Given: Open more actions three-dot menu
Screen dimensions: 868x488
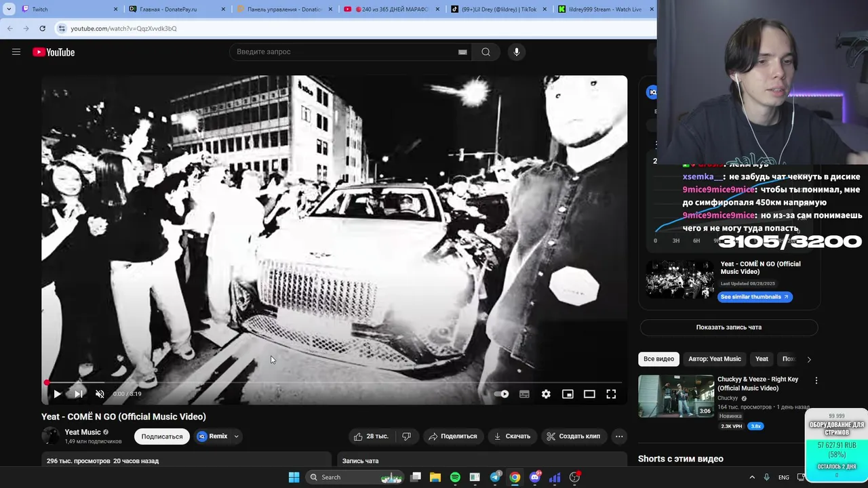Looking at the screenshot, I should tap(619, 436).
